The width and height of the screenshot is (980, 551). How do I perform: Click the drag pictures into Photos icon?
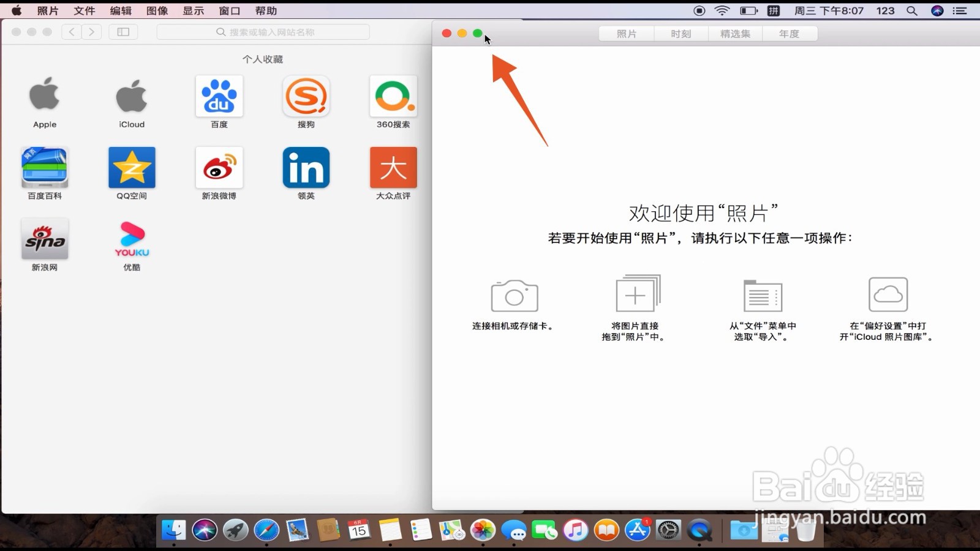(638, 293)
